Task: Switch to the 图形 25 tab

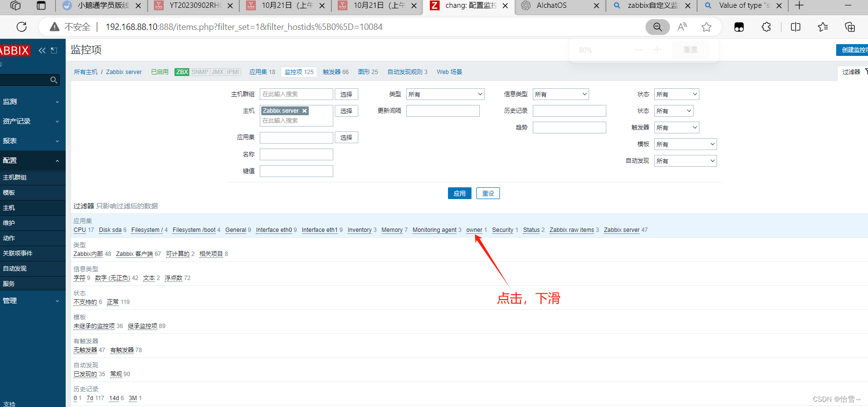Action: 368,72
